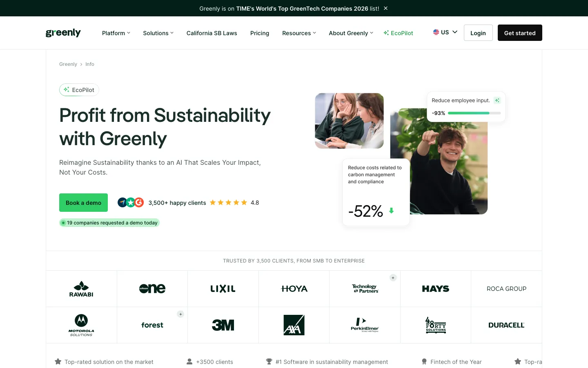Screen dimensions: 588x368
Task: Click the sparkle icon in Reduce employee input card
Action: [x=497, y=100]
